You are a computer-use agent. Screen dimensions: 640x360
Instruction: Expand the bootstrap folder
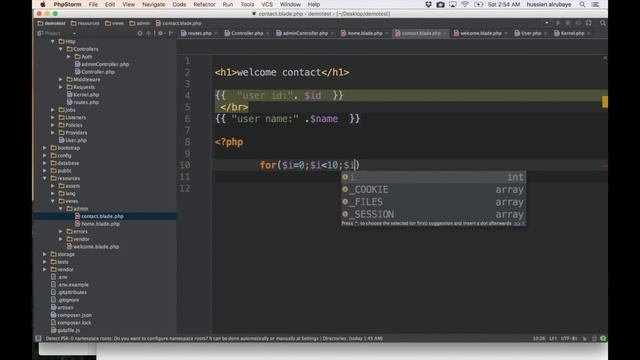45,148
